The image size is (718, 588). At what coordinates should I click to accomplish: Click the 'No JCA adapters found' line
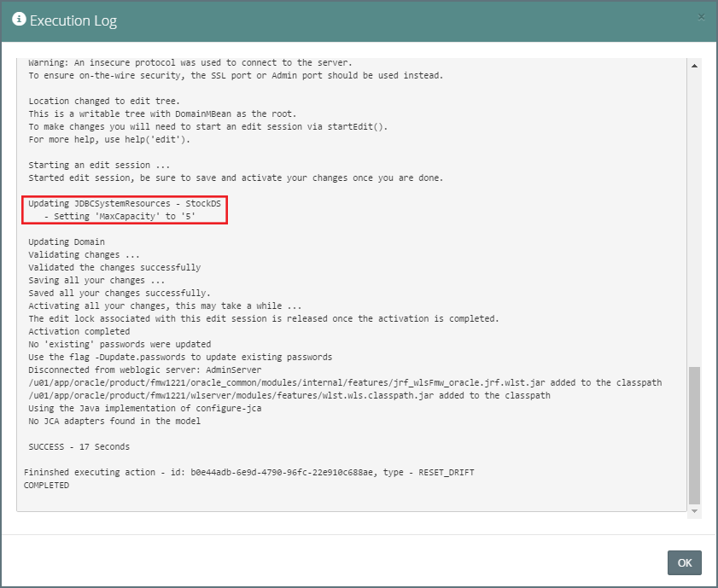point(114,421)
